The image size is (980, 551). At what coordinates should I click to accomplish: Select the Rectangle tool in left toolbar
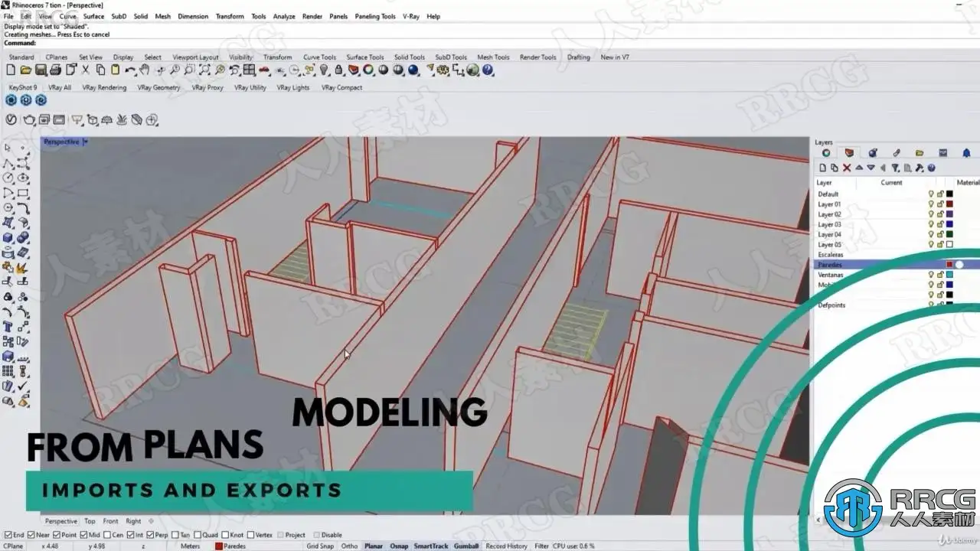click(x=22, y=192)
